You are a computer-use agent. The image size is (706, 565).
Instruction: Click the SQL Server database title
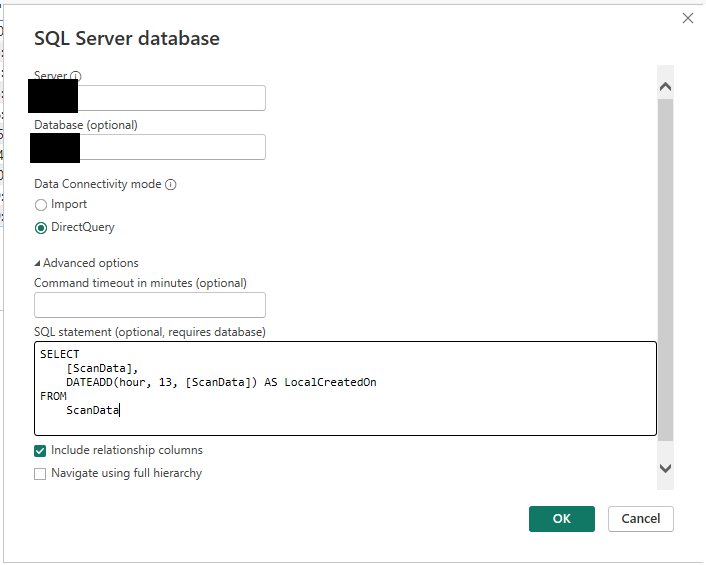pyautogui.click(x=127, y=38)
